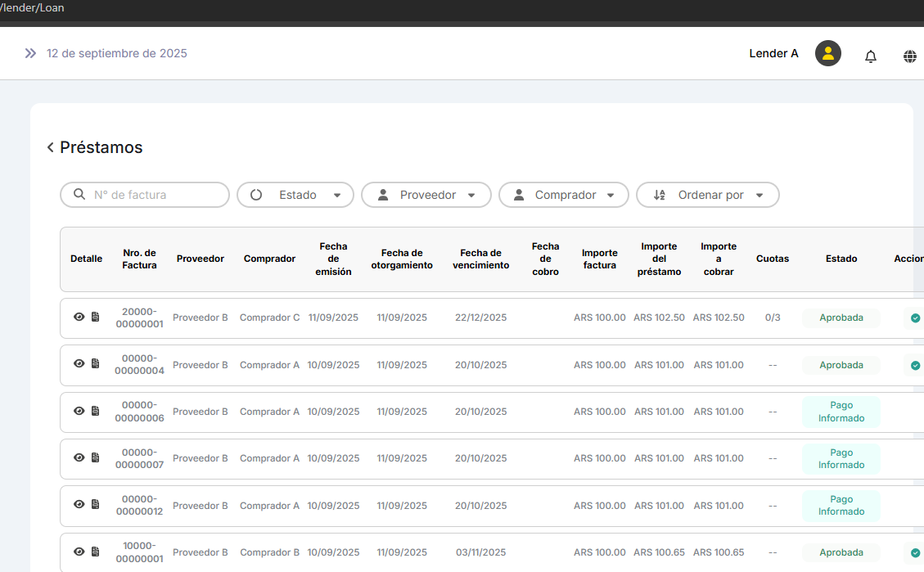Image resolution: width=924 pixels, height=572 pixels.
Task: Open document icon for invoice 20000-00000001
Action: [95, 317]
